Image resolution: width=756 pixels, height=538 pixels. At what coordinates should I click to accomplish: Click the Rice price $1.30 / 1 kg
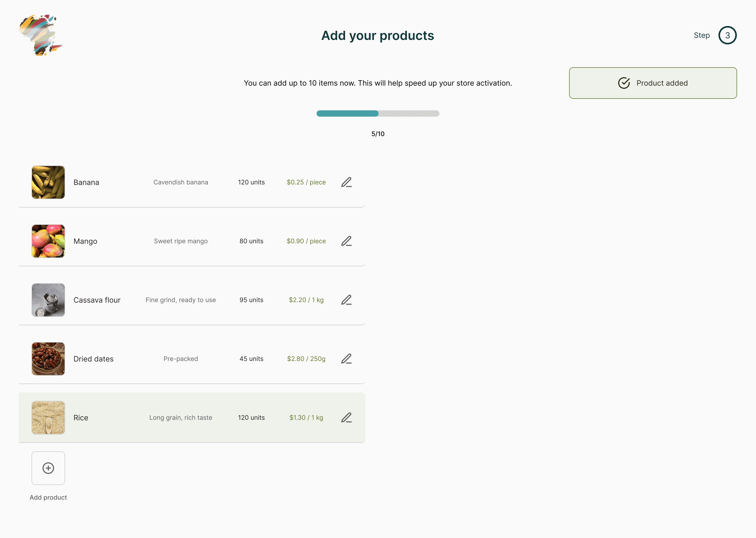[306, 418]
